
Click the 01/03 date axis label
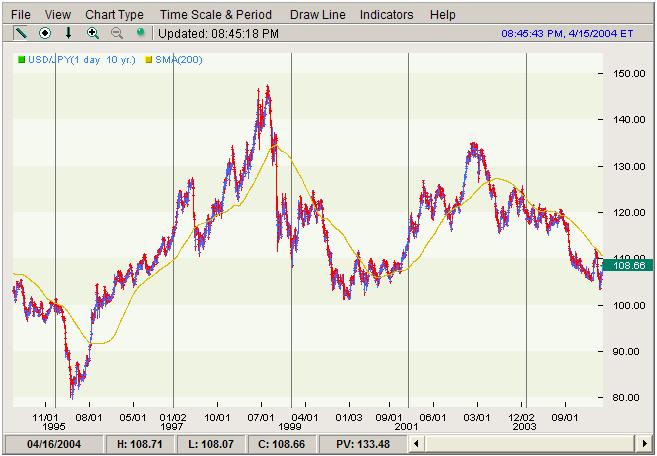pos(349,417)
